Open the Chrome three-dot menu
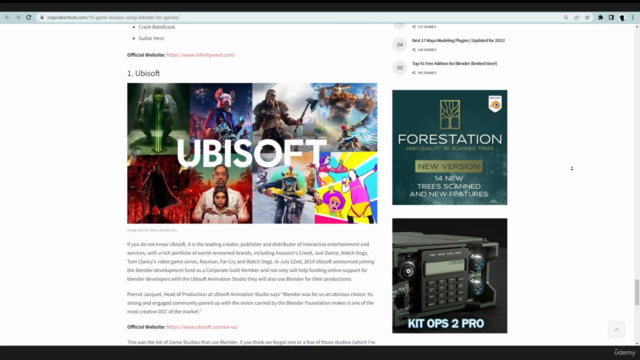The width and height of the screenshot is (640, 360). pos(633,18)
